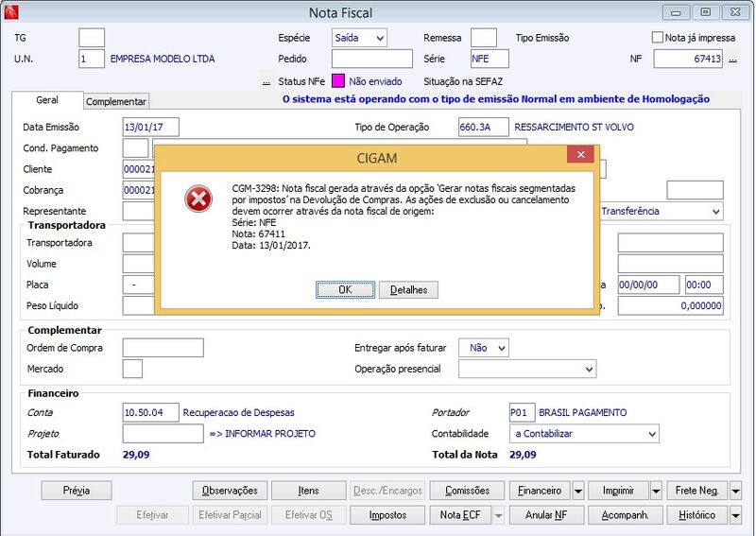Expand the Transferência dropdown

pyautogui.click(x=716, y=212)
